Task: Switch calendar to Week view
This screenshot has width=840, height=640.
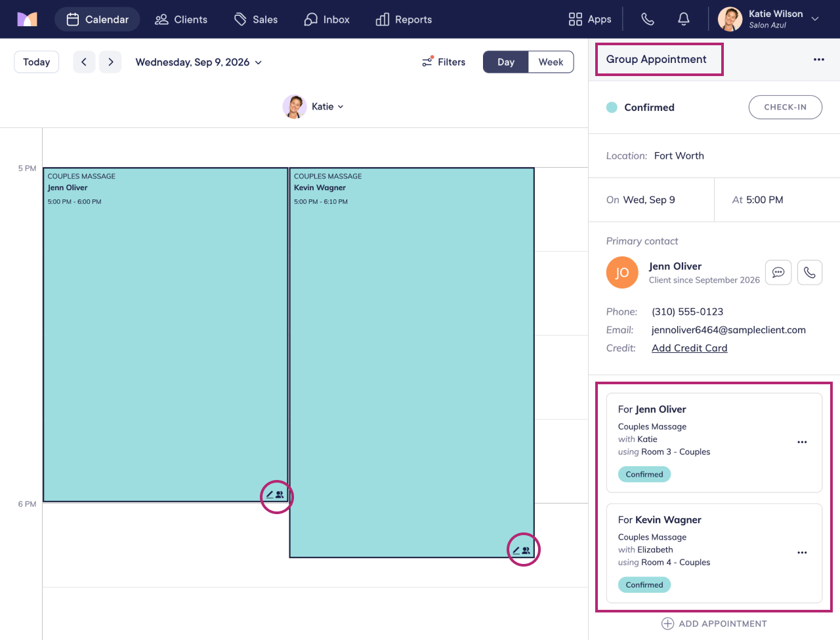Action: (551, 62)
